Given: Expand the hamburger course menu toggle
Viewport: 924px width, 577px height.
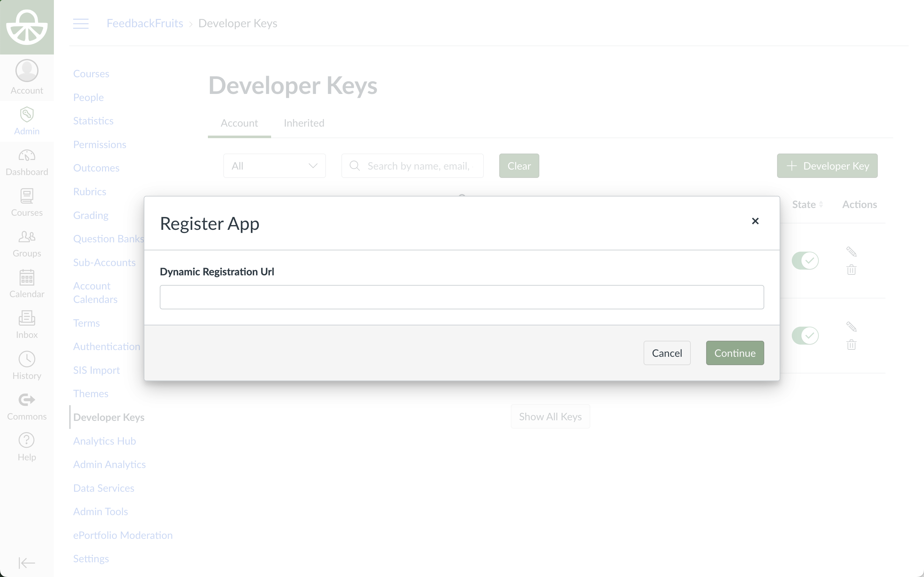Looking at the screenshot, I should click(x=81, y=24).
